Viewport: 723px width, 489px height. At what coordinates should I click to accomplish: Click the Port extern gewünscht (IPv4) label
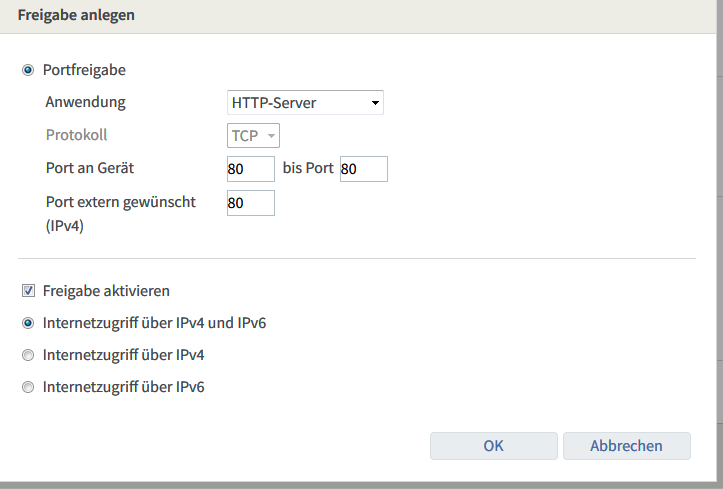coord(120,202)
